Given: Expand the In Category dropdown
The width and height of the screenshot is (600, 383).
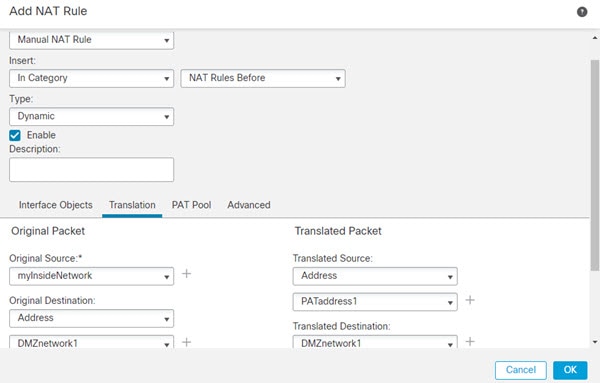Looking at the screenshot, I should (x=91, y=78).
